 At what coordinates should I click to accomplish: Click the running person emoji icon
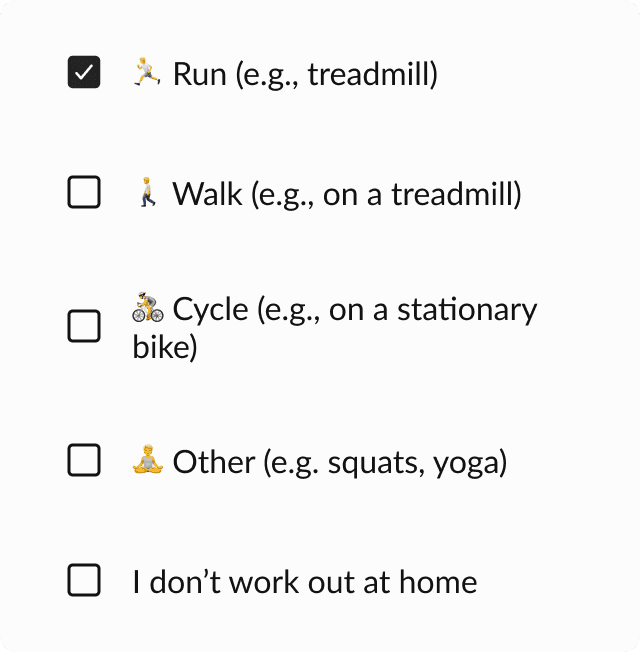147,72
